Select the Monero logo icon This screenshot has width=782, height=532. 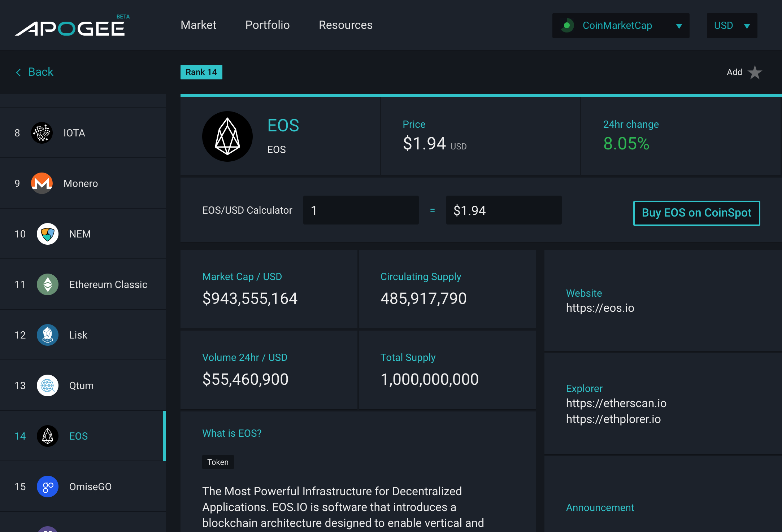42,183
